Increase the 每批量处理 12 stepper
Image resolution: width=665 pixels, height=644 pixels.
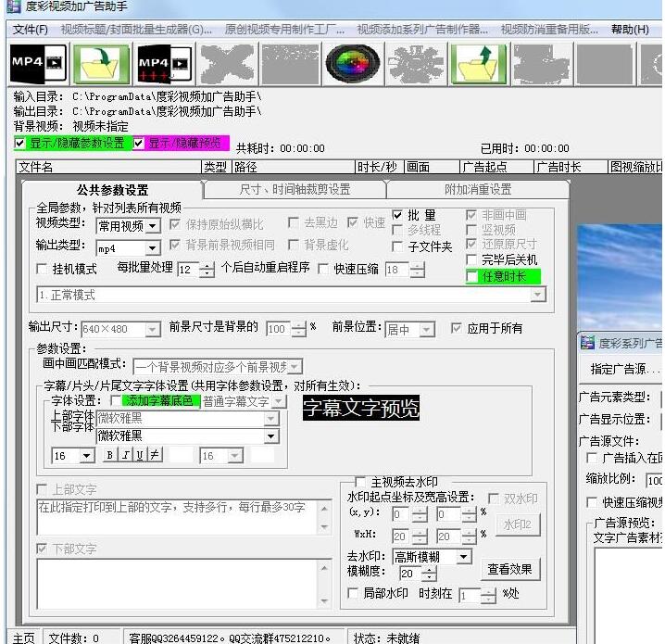coord(207,266)
